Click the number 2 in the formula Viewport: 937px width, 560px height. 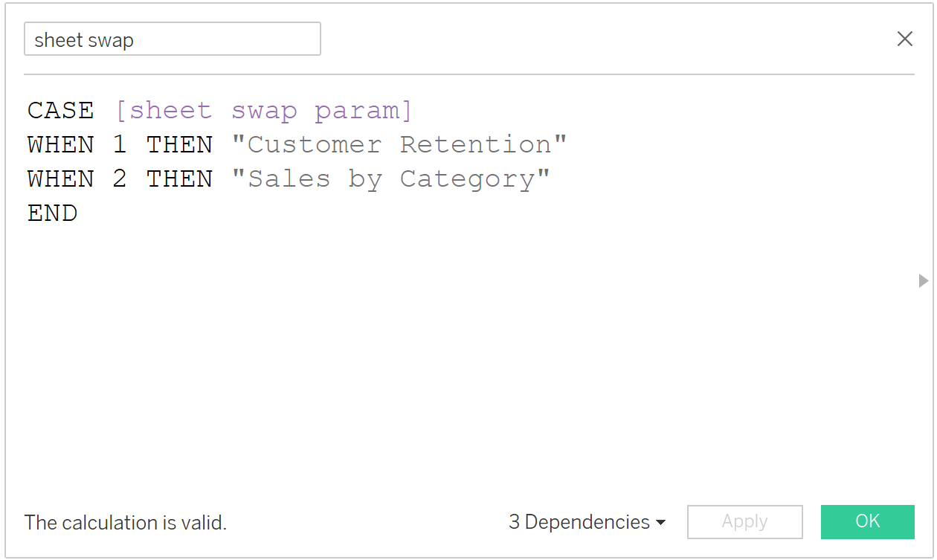(120, 178)
